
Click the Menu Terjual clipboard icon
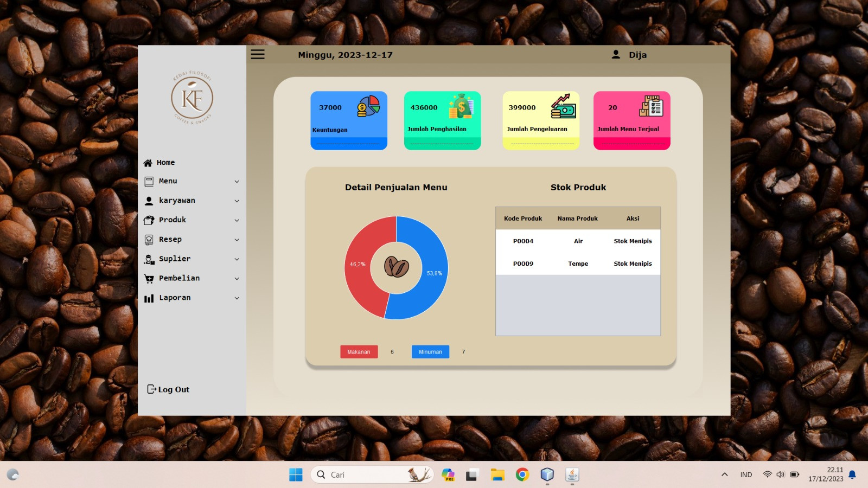(651, 106)
